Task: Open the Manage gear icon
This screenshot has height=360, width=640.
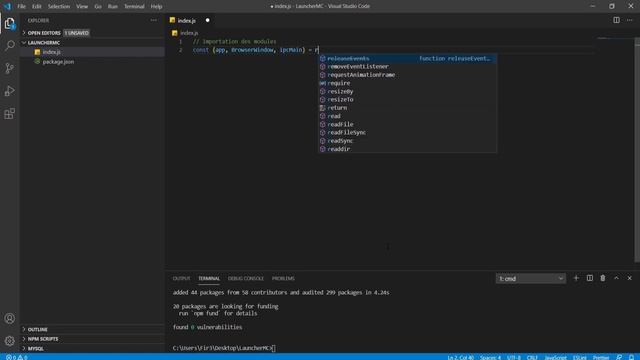Action: [9, 341]
